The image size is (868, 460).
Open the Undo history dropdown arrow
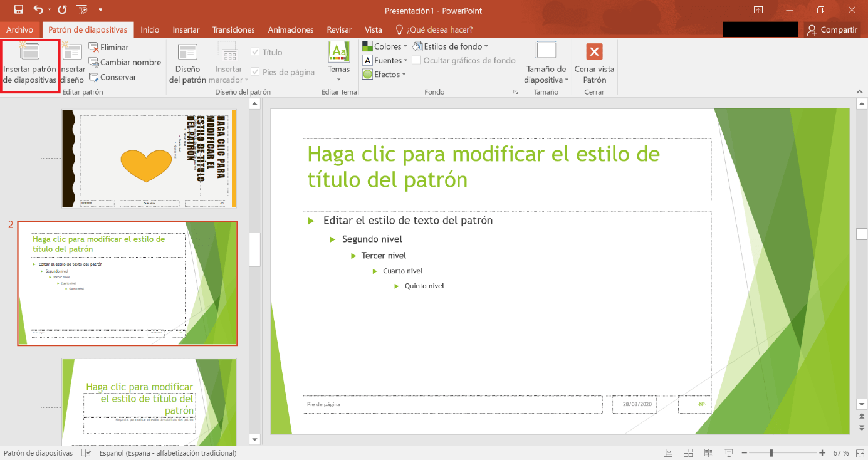49,10
